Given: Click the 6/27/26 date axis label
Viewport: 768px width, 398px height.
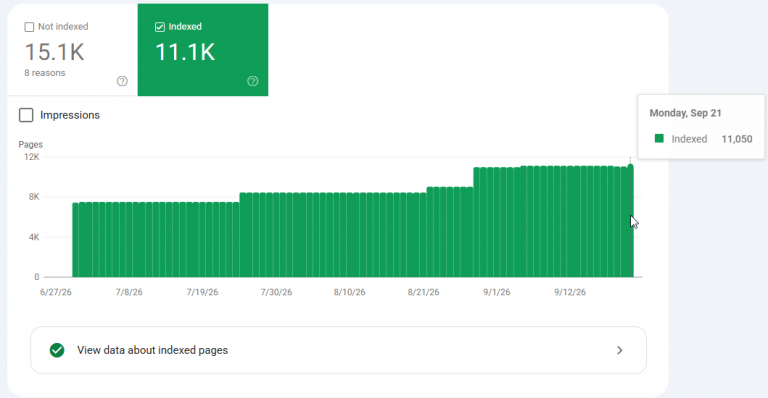Looking at the screenshot, I should click(x=56, y=292).
